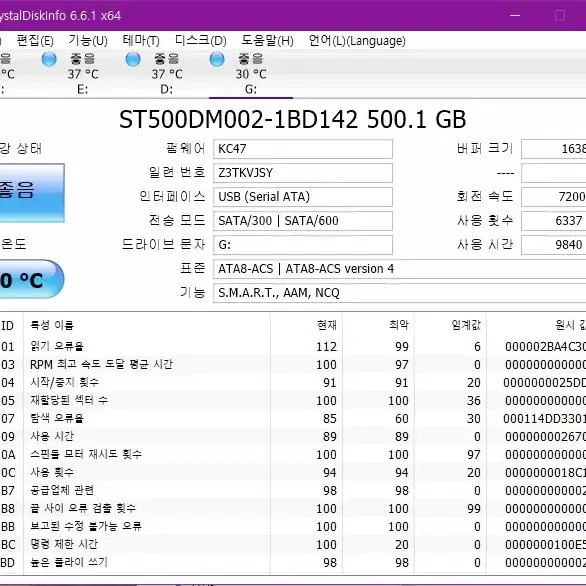Open the 도움말(H) menu
Image resolution: width=586 pixels, height=586 pixels.
coord(267,40)
